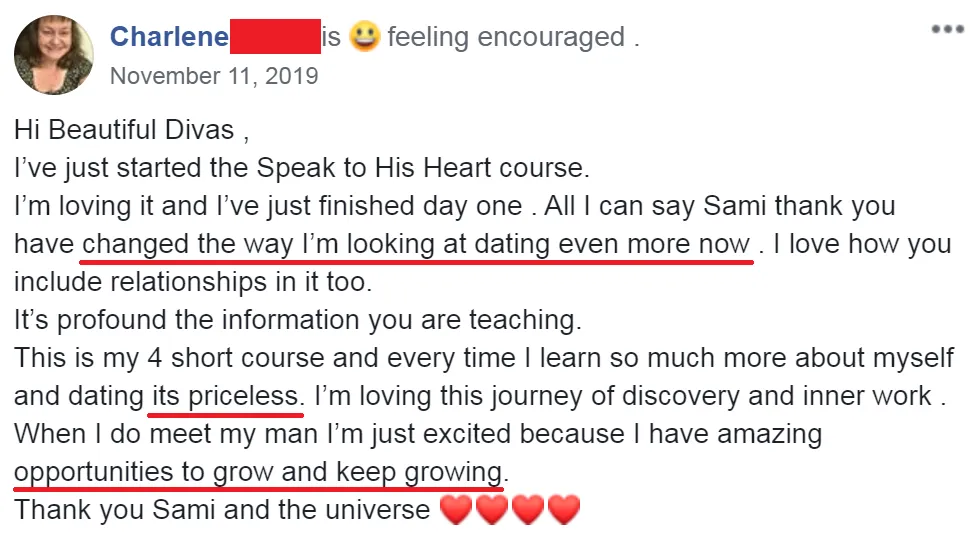This screenshot has height=546, width=978.
Task: Click the November 11, 2019 timestamp
Action: (x=214, y=76)
